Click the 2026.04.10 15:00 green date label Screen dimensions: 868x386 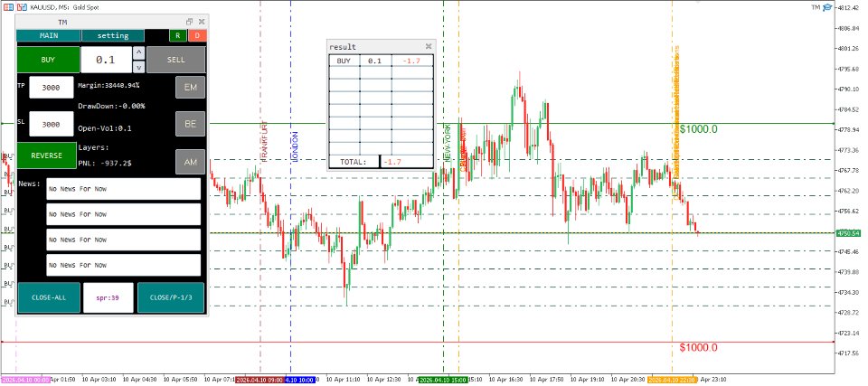(x=443, y=380)
